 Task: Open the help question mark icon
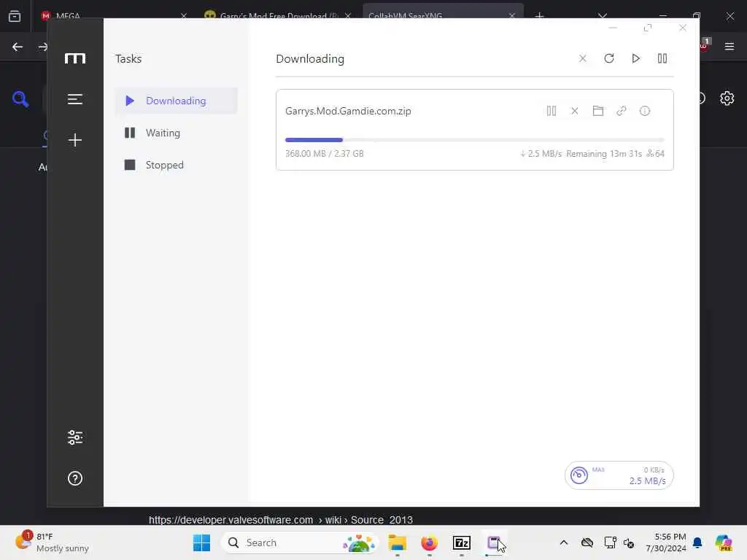tap(75, 478)
